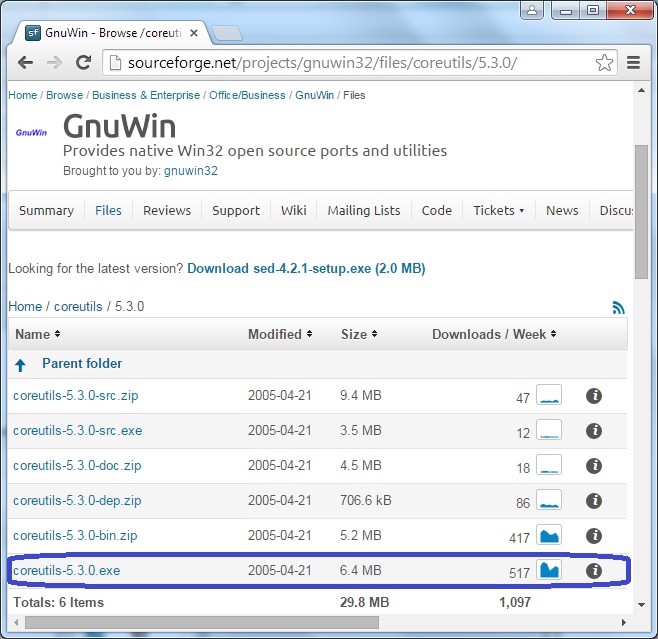Bookmark page with star icon
Image resolution: width=658 pixels, height=639 pixels.
point(604,63)
